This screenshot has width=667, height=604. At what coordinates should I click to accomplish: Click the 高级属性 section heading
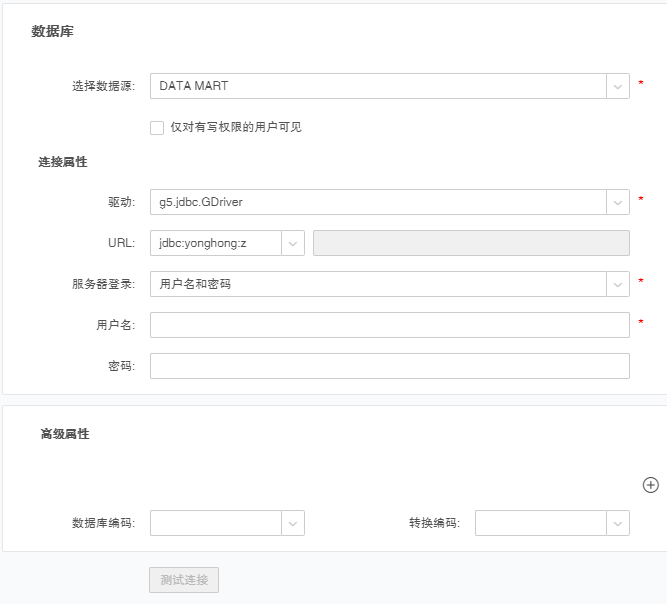point(65,434)
